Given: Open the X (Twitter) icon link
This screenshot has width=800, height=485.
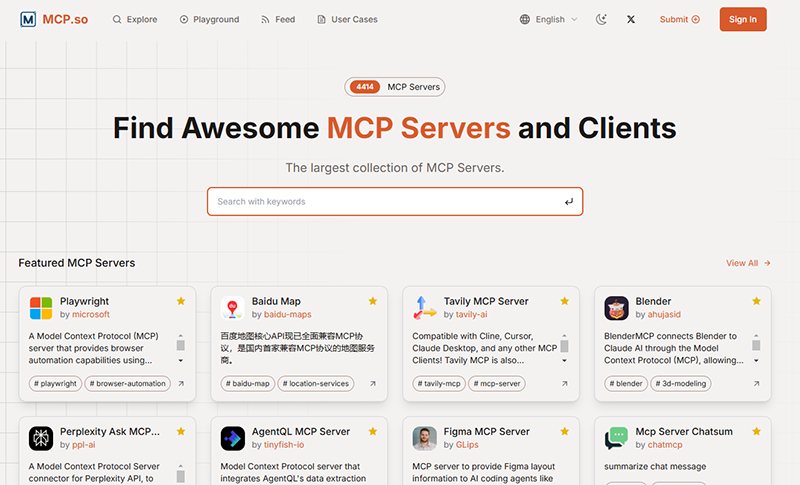Looking at the screenshot, I should 631,19.
